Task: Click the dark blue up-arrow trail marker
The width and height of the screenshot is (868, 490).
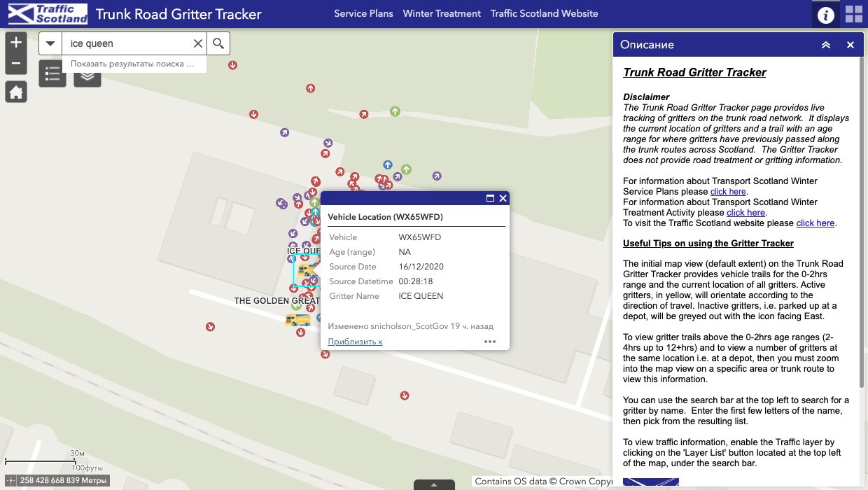Action: pos(388,165)
